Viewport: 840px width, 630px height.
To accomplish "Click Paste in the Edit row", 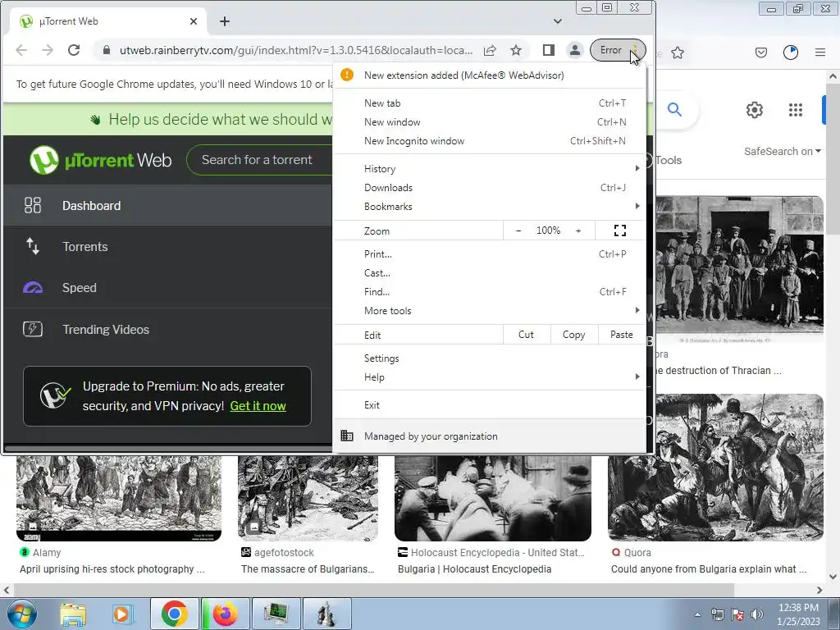I will tap(622, 335).
